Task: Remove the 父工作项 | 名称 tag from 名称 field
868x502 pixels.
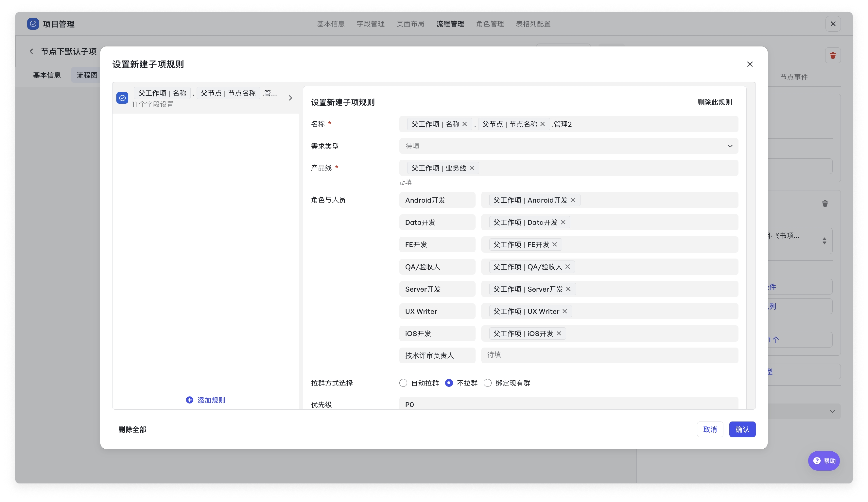Action: [x=464, y=124]
